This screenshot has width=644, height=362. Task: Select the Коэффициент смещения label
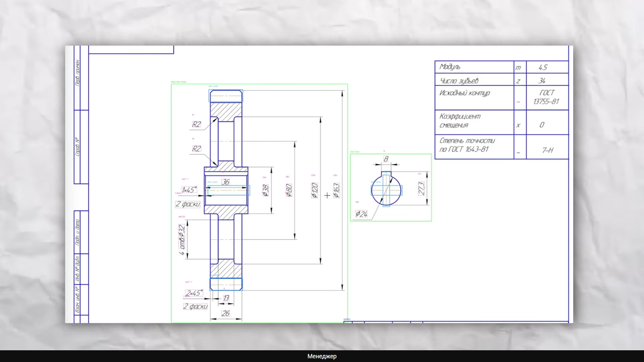(460, 121)
